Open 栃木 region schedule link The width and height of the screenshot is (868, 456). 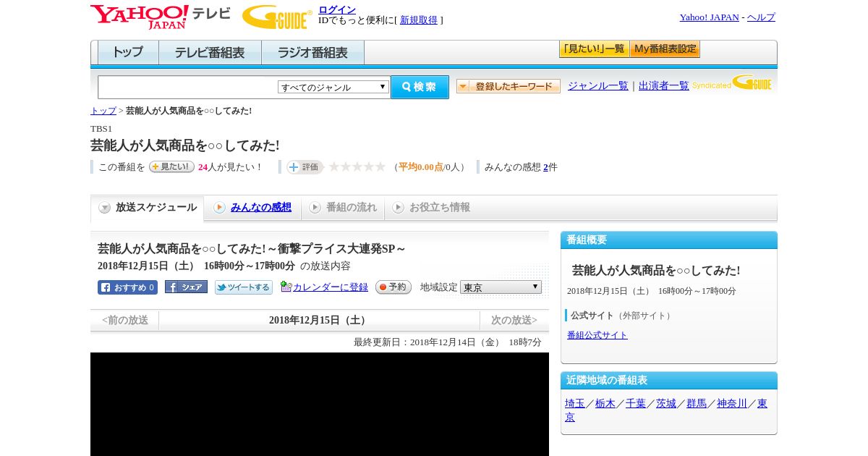tap(605, 403)
